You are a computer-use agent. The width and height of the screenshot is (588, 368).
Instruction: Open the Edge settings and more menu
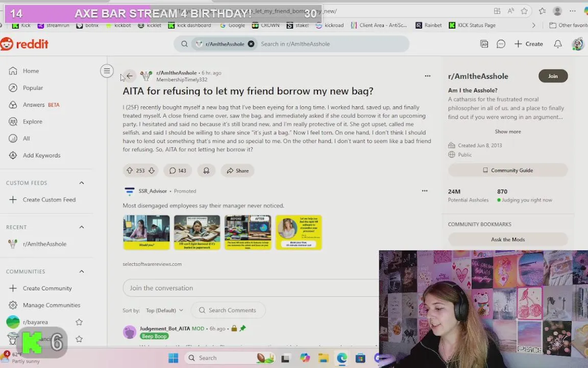572,11
